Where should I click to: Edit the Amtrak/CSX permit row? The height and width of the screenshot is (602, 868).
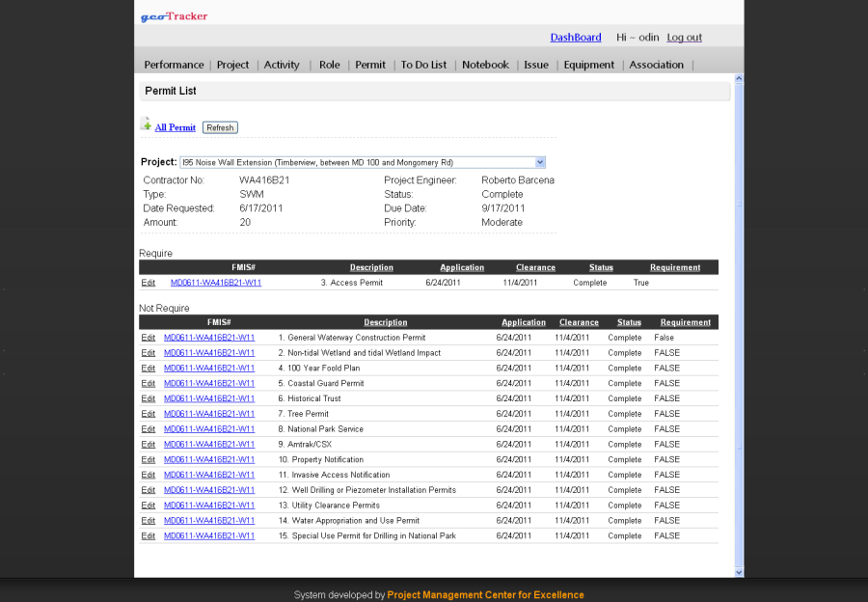pos(148,445)
